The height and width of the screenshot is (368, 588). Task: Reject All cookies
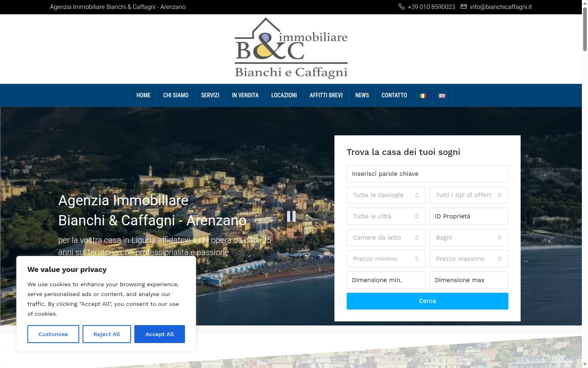(107, 334)
